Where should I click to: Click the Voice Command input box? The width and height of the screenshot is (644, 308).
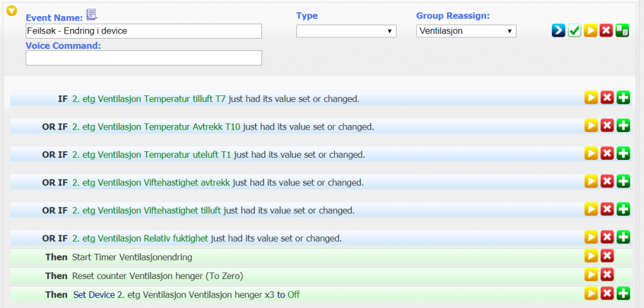click(x=144, y=58)
